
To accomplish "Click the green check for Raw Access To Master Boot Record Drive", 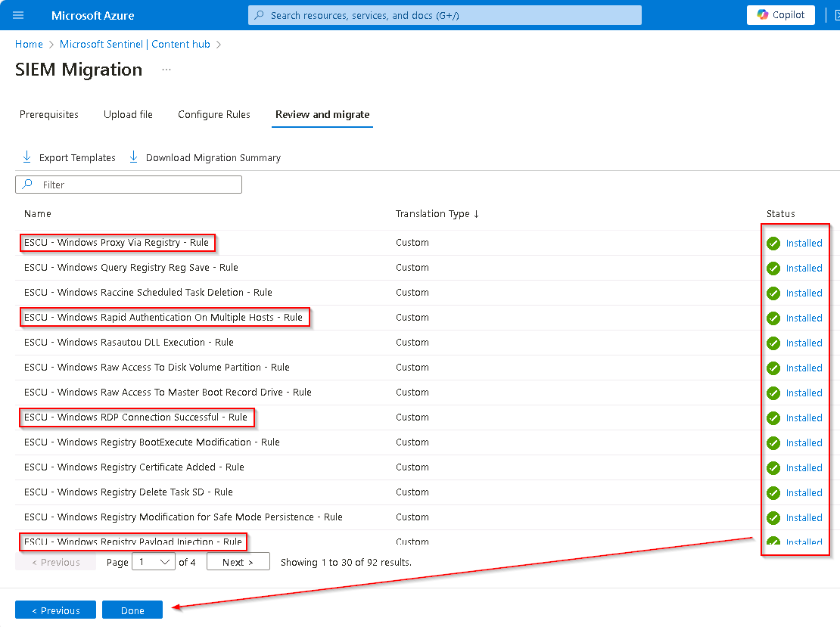I will click(x=773, y=393).
